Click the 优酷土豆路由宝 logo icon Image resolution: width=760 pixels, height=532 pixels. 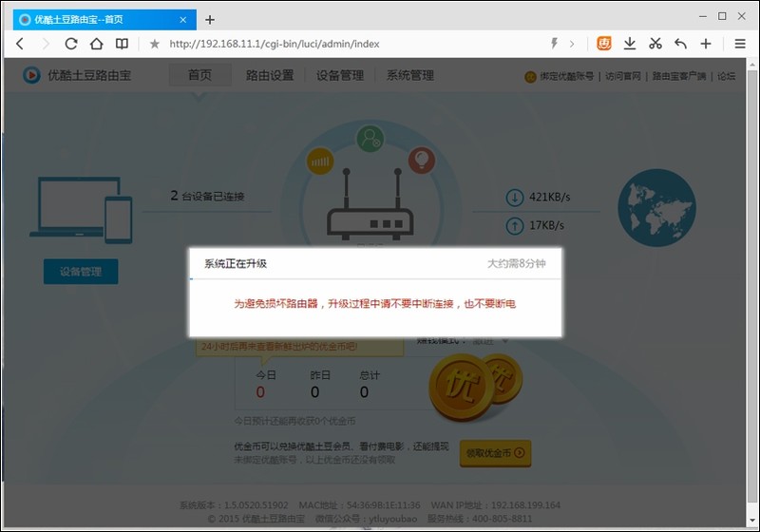pos(32,75)
